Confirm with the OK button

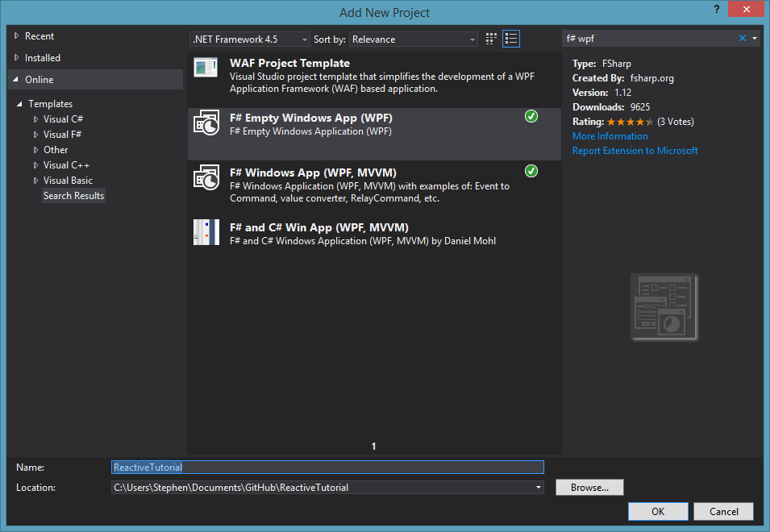(x=658, y=511)
